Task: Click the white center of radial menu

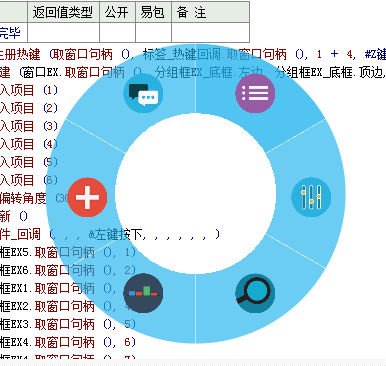Action: (x=196, y=194)
